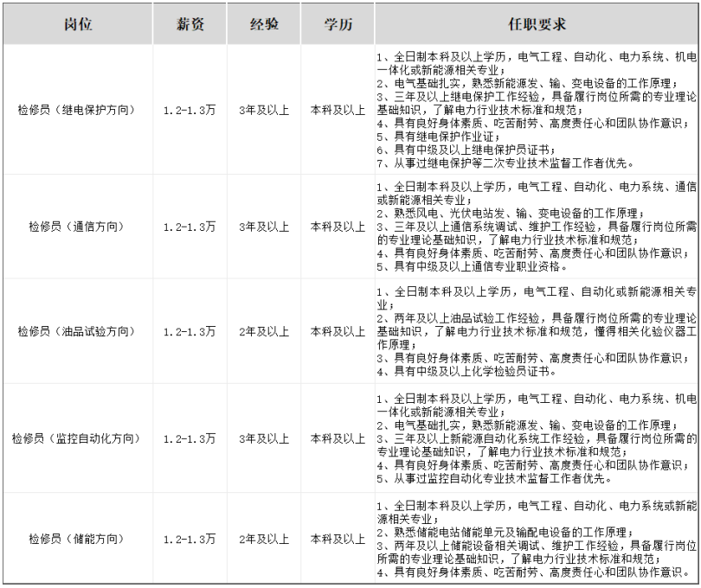Select the 2年及以上 experience for 储能方向

(264, 539)
